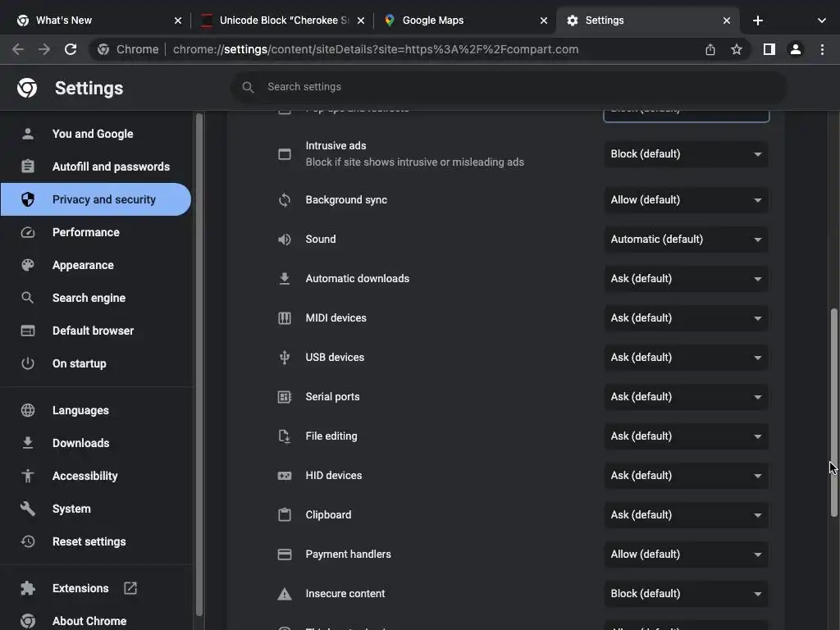Reload the page with the refresh icon
This screenshot has width=840, height=630.
[71, 49]
